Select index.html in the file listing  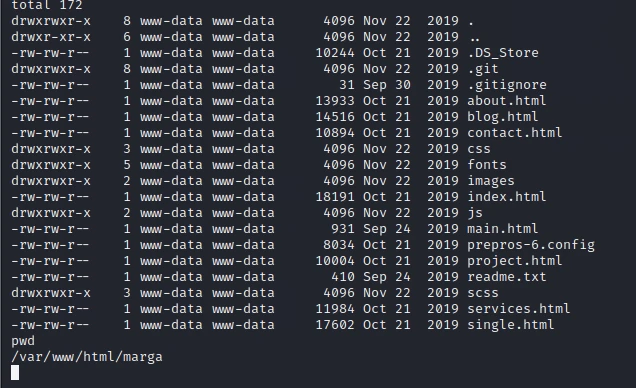(x=507, y=197)
